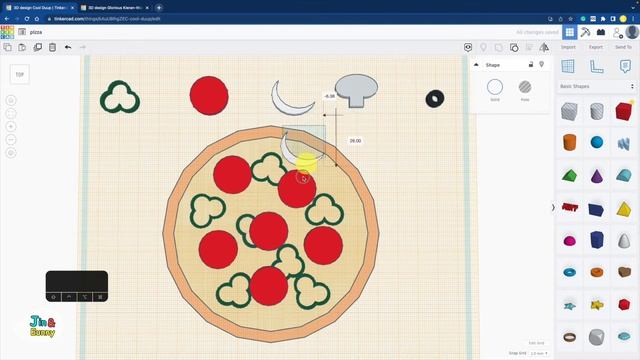Toggle Show all eye icon
640x360 pixels.
(468, 47)
